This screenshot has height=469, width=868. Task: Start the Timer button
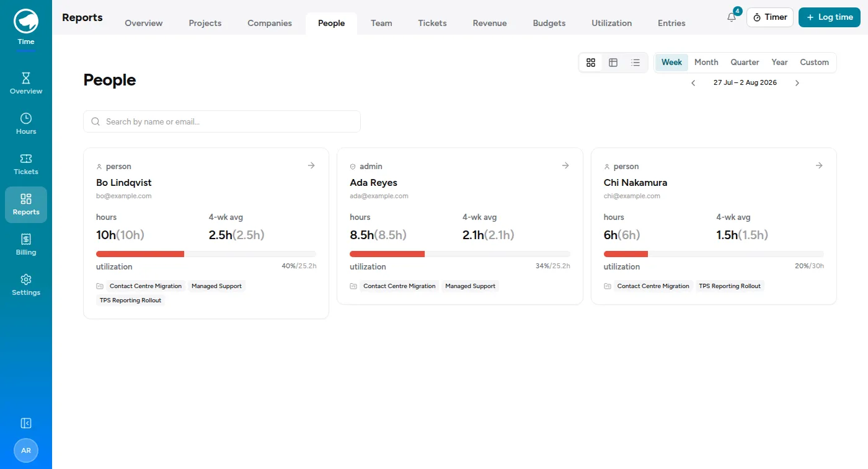(770, 17)
